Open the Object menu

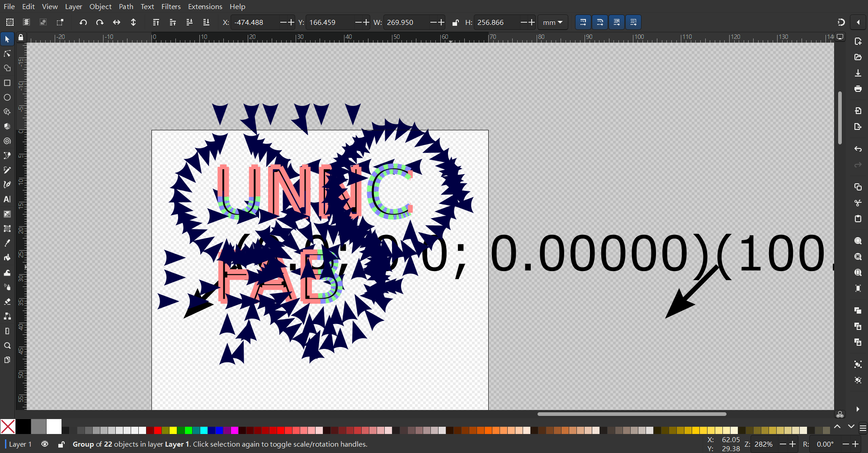(x=100, y=6)
